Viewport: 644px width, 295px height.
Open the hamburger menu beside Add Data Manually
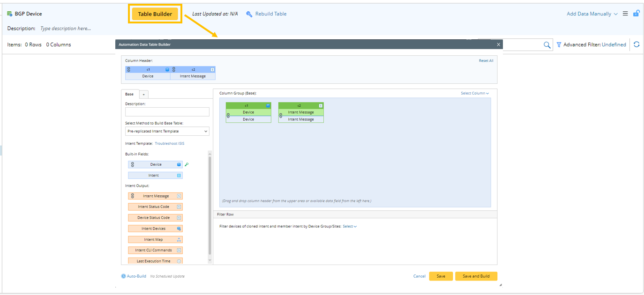pyautogui.click(x=625, y=14)
